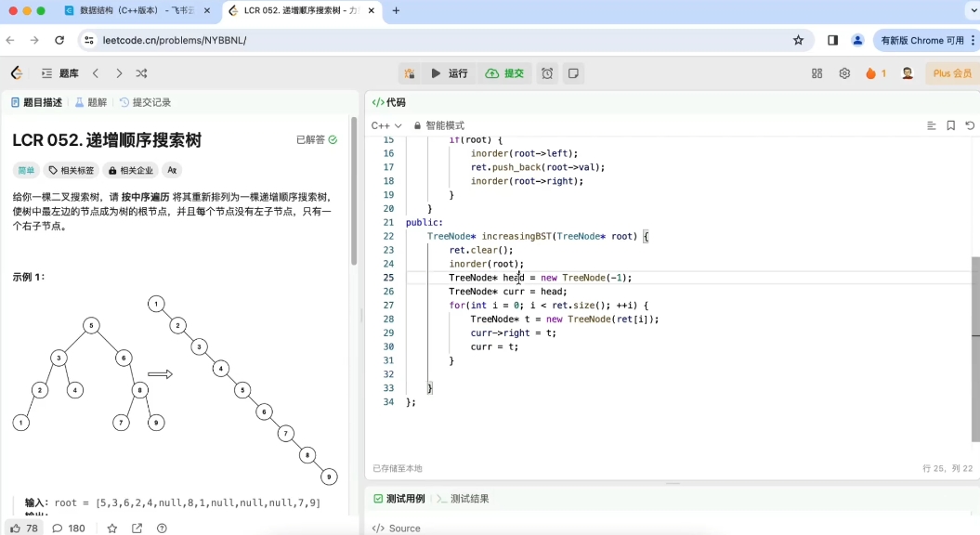Switch to the 题解 tab
The height and width of the screenshot is (535, 980).
(x=91, y=102)
